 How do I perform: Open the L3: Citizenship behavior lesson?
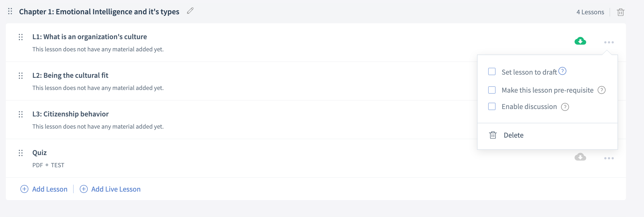(x=70, y=114)
